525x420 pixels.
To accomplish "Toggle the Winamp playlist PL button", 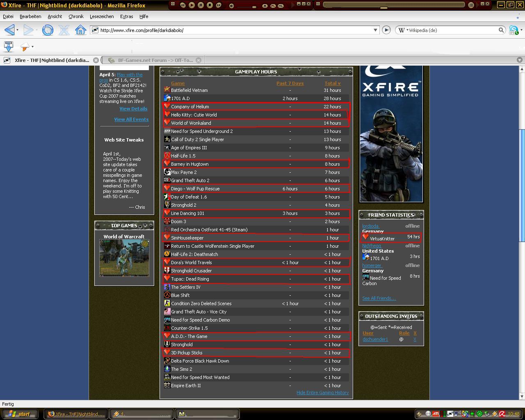I will click(x=273, y=6).
